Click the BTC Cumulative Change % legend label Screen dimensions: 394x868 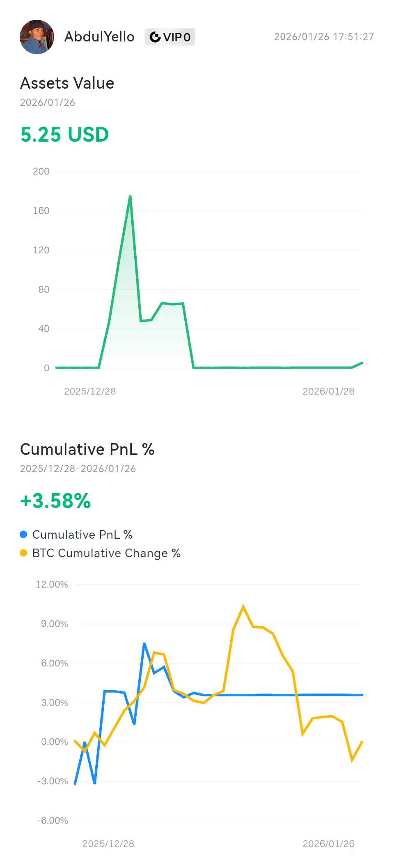[107, 553]
